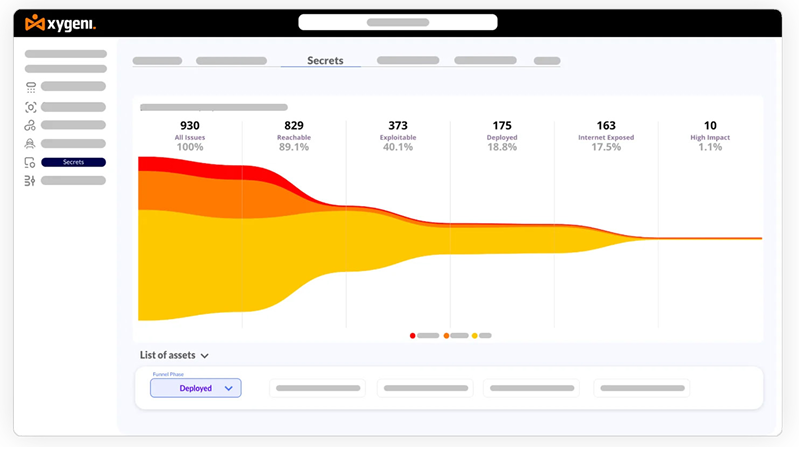The image size is (799, 456).
Task: Click the shower-head style sidebar icon
Action: [31, 88]
